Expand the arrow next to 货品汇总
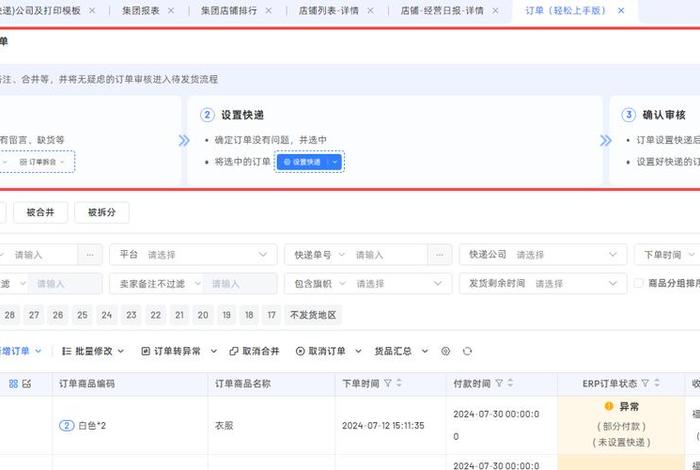Image resolution: width=700 pixels, height=470 pixels. [425, 351]
